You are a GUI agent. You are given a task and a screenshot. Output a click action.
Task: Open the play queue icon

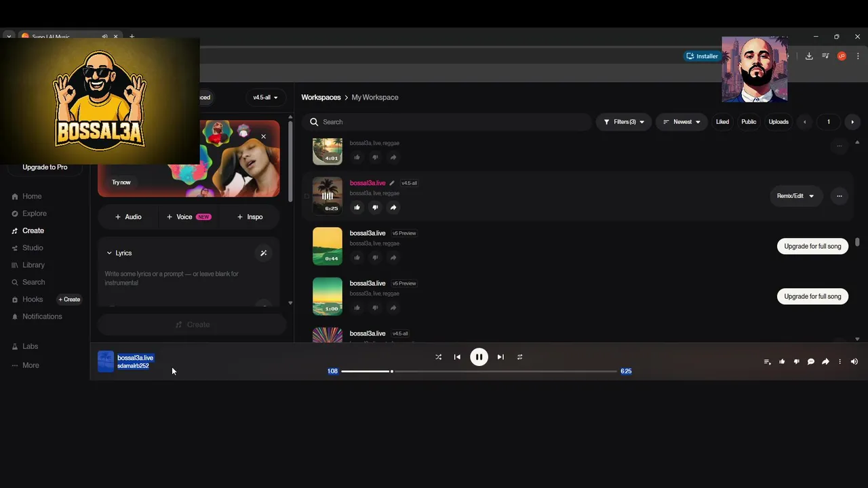pyautogui.click(x=767, y=362)
